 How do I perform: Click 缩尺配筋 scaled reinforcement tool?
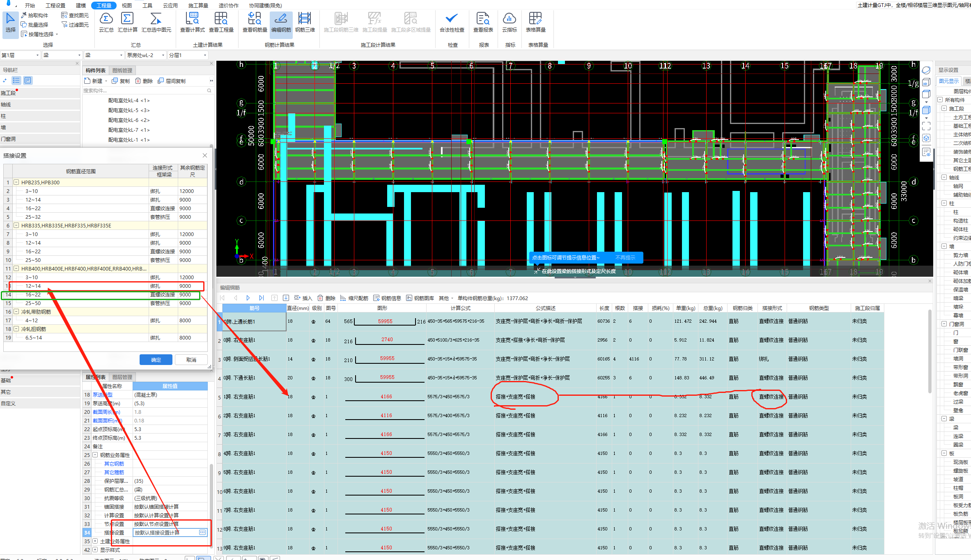[x=354, y=298]
